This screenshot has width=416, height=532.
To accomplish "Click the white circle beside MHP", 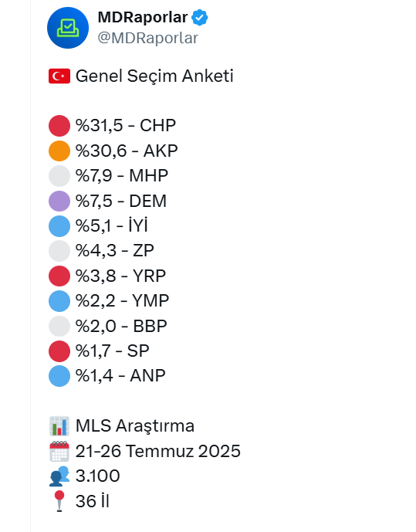I will (59, 176).
